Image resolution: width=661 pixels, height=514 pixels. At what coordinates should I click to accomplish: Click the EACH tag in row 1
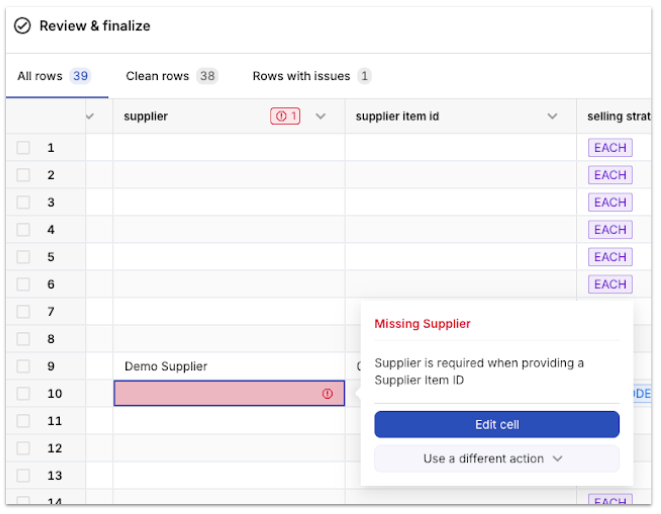tap(609, 148)
